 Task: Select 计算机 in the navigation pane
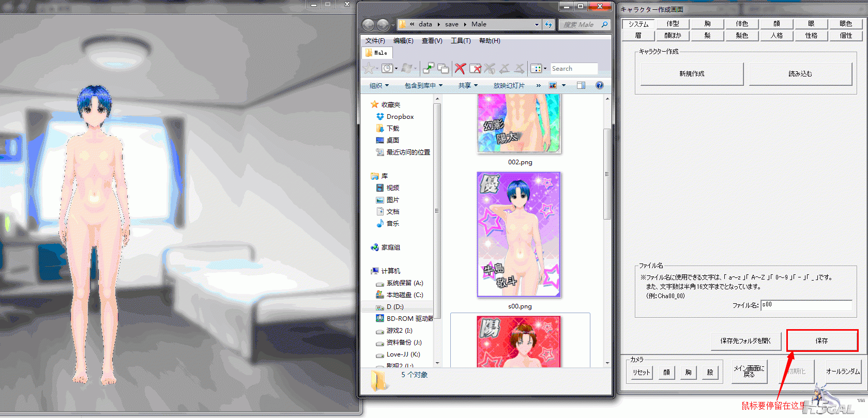[386, 271]
